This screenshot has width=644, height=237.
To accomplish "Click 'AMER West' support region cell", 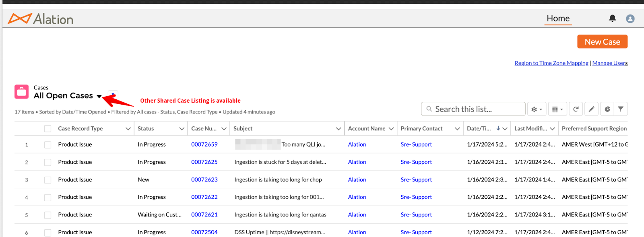I will (594, 144).
